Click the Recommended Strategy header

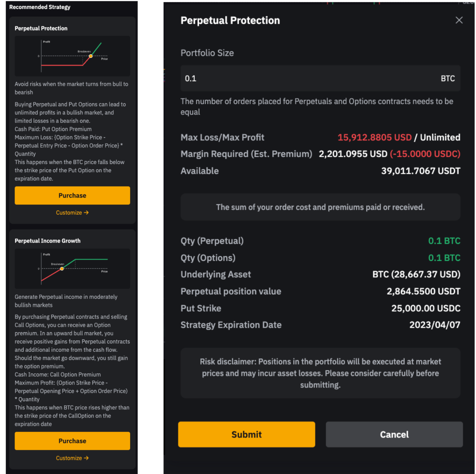(x=40, y=7)
